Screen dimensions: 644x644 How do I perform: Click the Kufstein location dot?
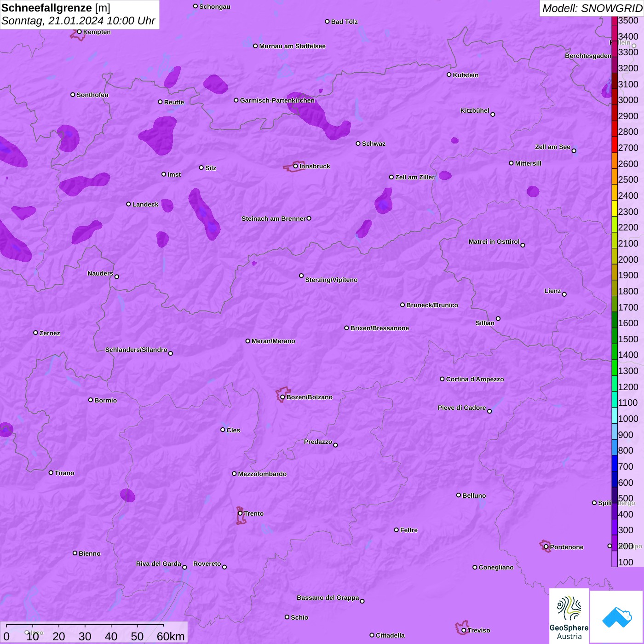click(449, 75)
